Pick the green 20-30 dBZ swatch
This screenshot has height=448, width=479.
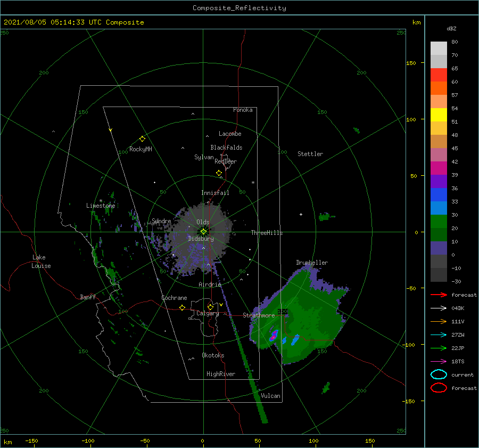pyautogui.click(x=439, y=221)
